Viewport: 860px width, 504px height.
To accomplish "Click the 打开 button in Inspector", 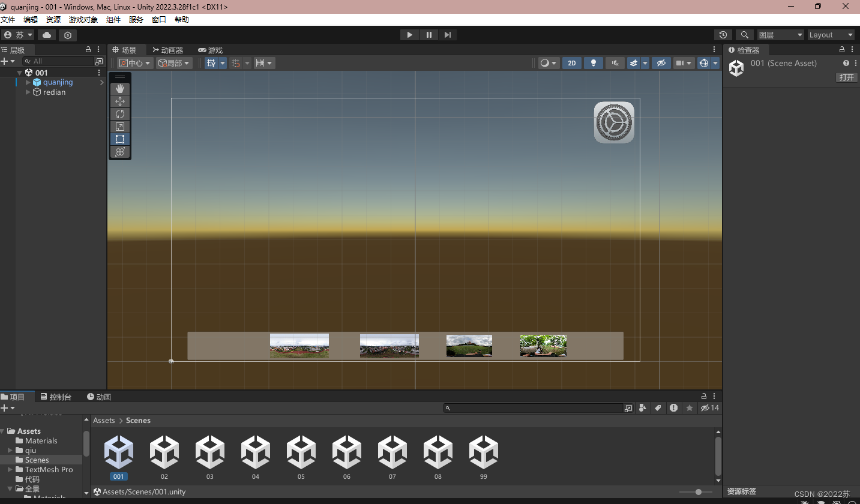I will [x=847, y=77].
